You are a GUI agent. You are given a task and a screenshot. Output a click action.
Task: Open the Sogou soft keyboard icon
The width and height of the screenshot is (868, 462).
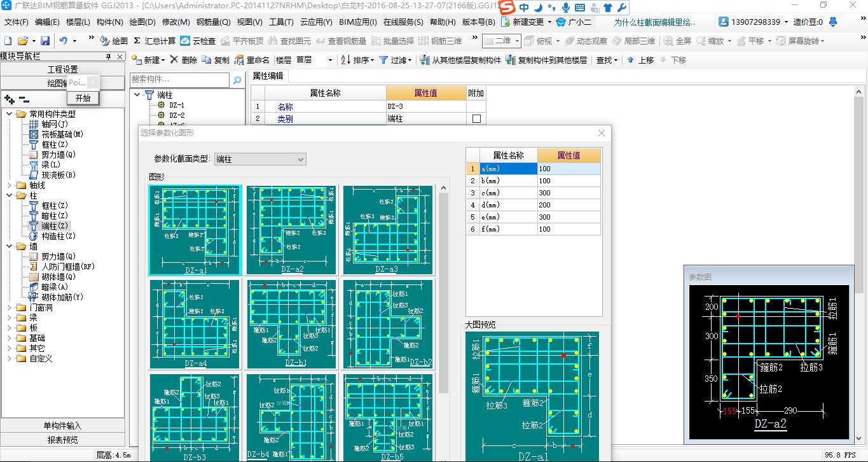pyautogui.click(x=579, y=8)
